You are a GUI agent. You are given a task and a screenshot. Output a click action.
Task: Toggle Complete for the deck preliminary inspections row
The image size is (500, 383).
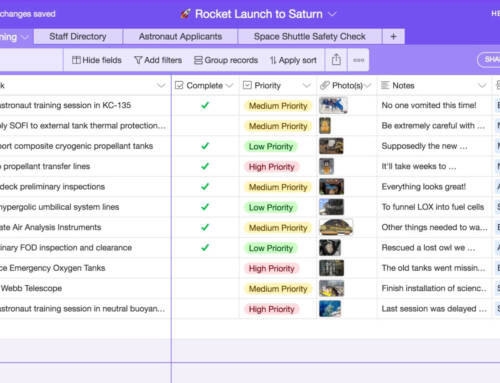205,187
